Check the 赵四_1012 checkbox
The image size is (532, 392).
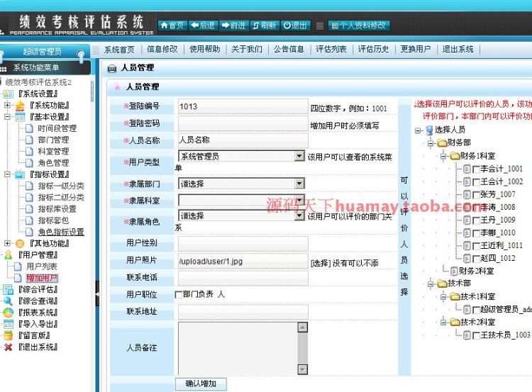coord(476,259)
